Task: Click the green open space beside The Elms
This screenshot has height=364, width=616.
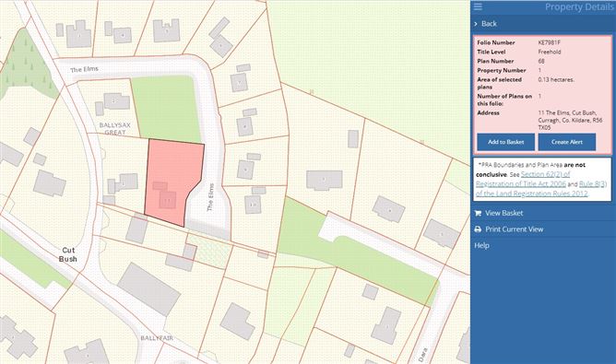Action: coord(166,108)
